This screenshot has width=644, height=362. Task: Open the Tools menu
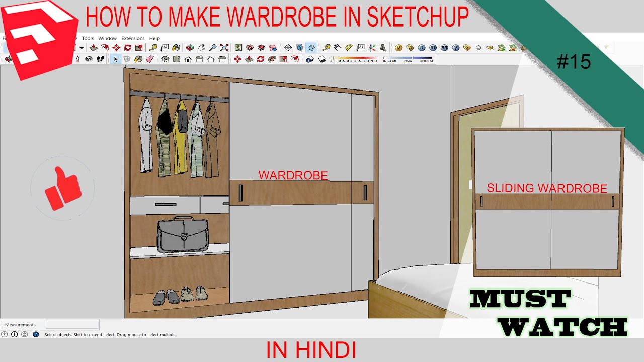[88, 38]
